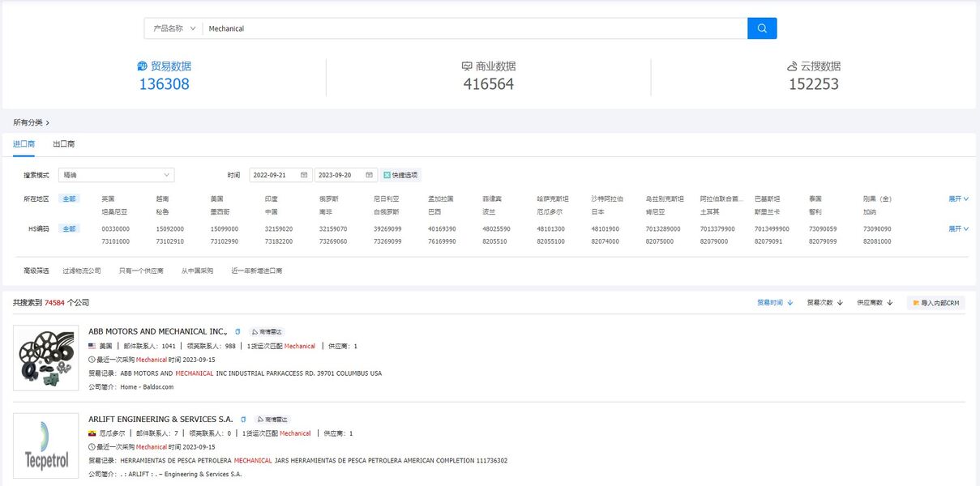Toggle 从中国采购 advanced filter
Screen dimensions: 980x486
click(197, 271)
